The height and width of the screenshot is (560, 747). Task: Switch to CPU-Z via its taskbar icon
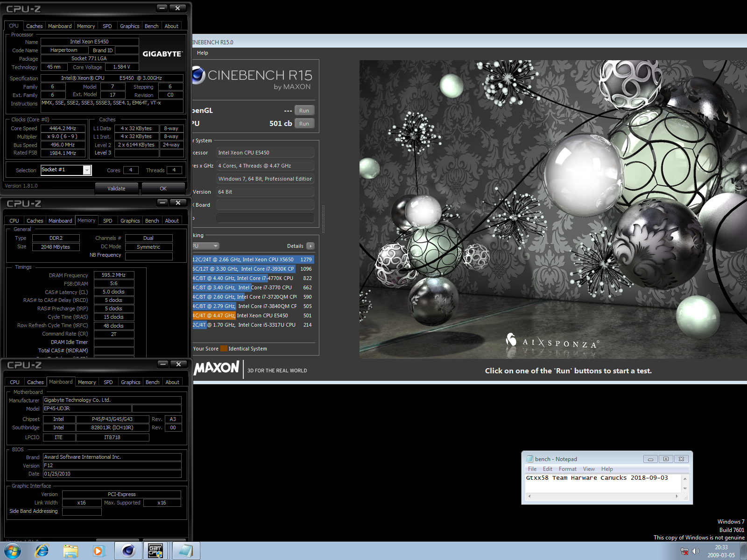tap(156, 551)
